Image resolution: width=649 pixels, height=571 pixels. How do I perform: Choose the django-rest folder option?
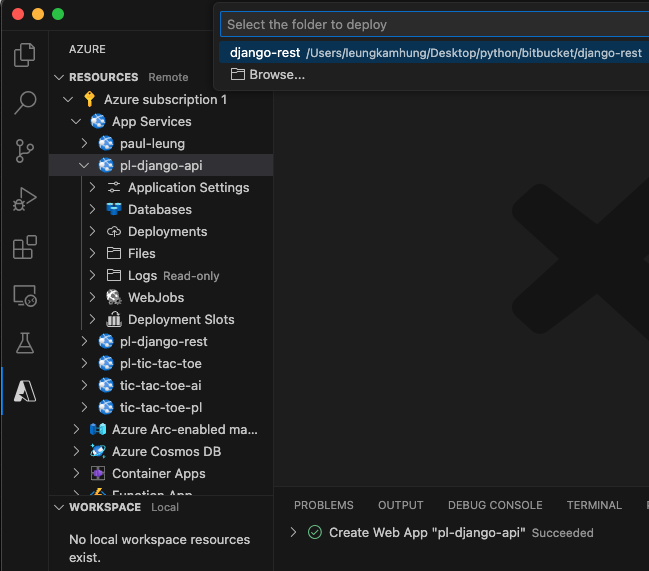(x=434, y=53)
